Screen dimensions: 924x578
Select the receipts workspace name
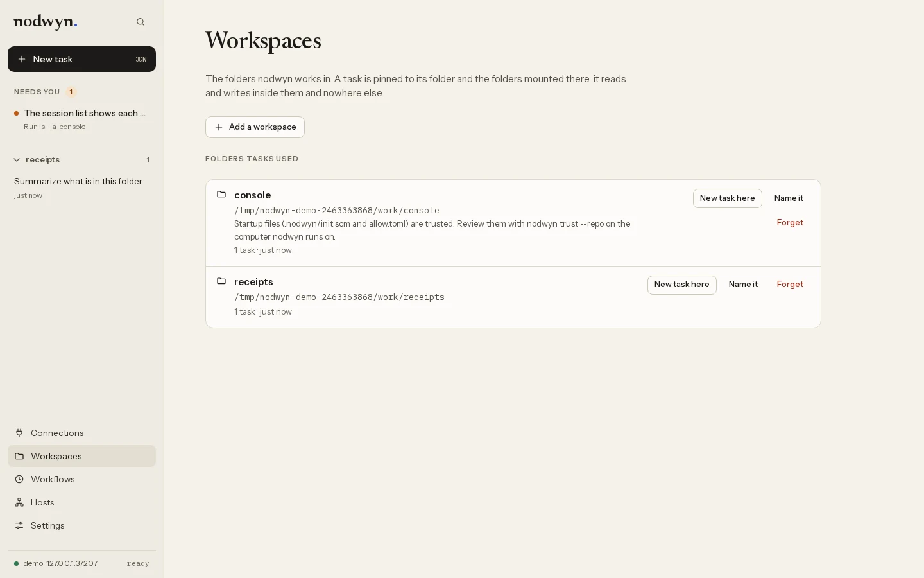(x=253, y=282)
